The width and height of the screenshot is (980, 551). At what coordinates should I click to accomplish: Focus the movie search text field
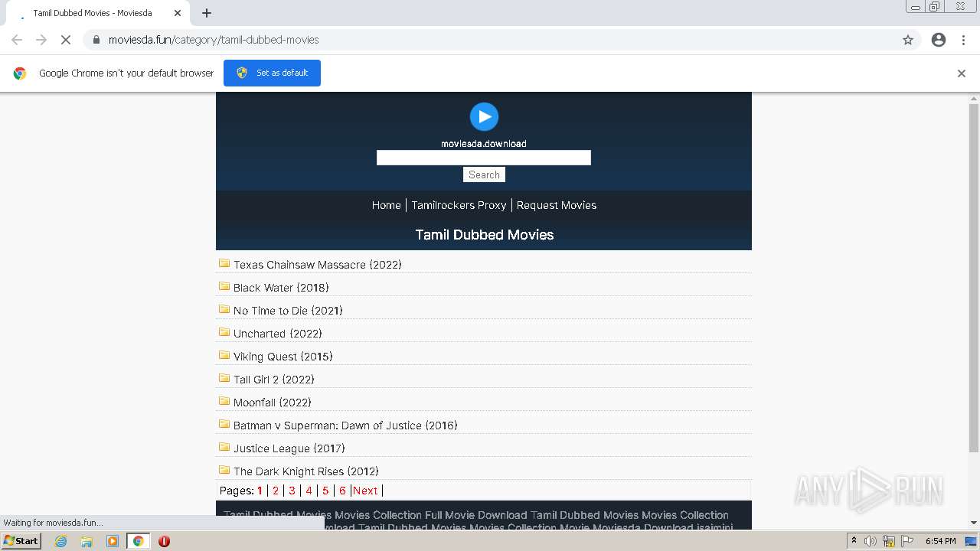pyautogui.click(x=484, y=158)
